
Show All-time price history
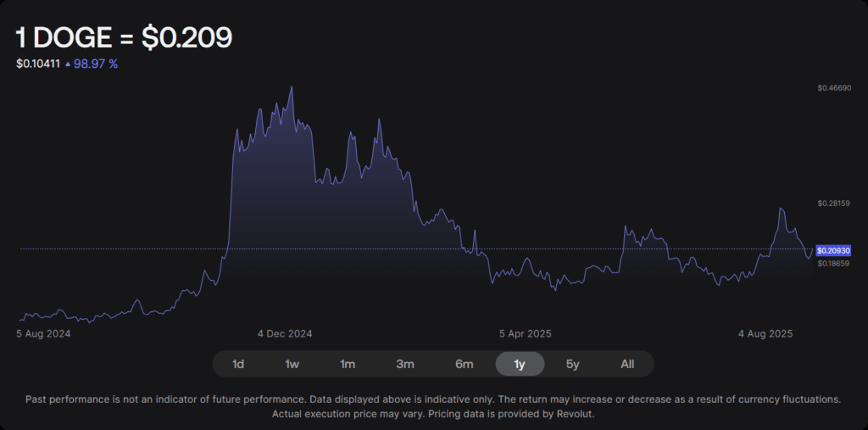(x=627, y=364)
